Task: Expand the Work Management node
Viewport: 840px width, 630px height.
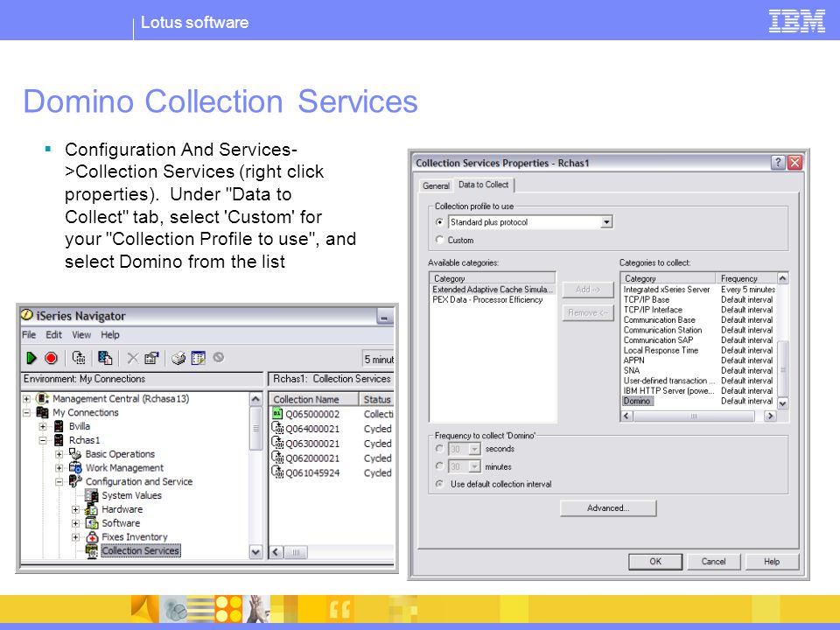Action: (59, 467)
